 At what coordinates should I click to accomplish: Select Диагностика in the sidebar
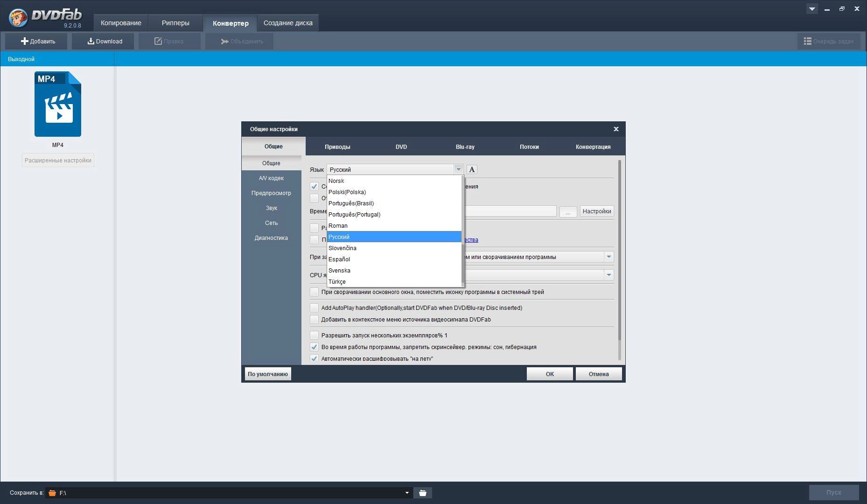tap(271, 238)
